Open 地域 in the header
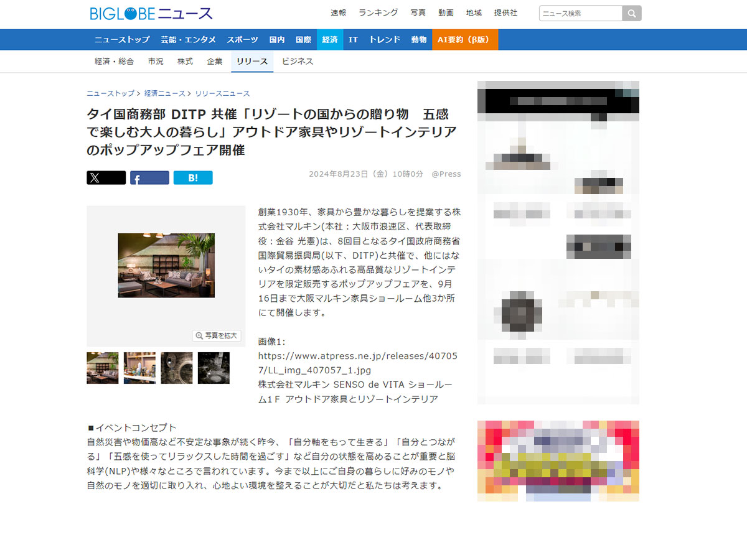This screenshot has height=560, width=747. pyautogui.click(x=474, y=13)
